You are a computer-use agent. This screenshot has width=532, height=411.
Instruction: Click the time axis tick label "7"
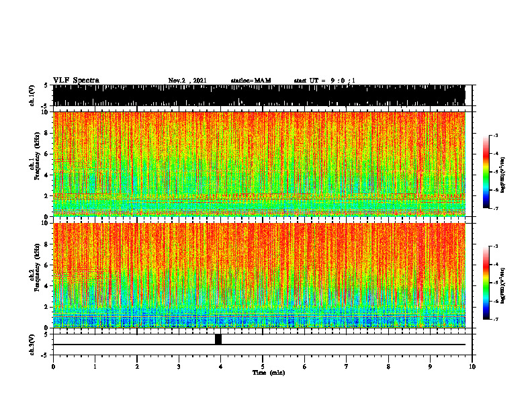347,367
